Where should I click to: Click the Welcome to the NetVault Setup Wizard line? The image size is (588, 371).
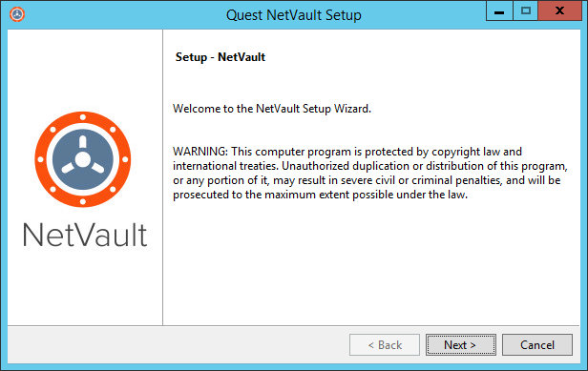272,109
